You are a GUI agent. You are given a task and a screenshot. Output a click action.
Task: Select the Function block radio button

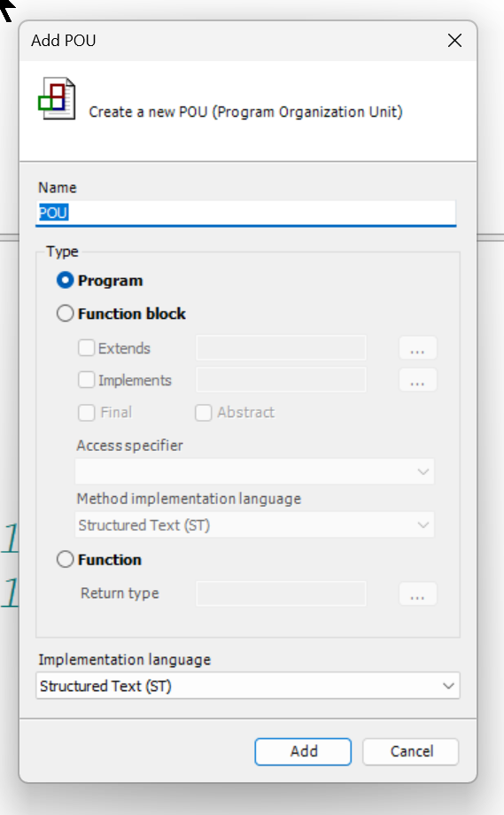point(66,314)
